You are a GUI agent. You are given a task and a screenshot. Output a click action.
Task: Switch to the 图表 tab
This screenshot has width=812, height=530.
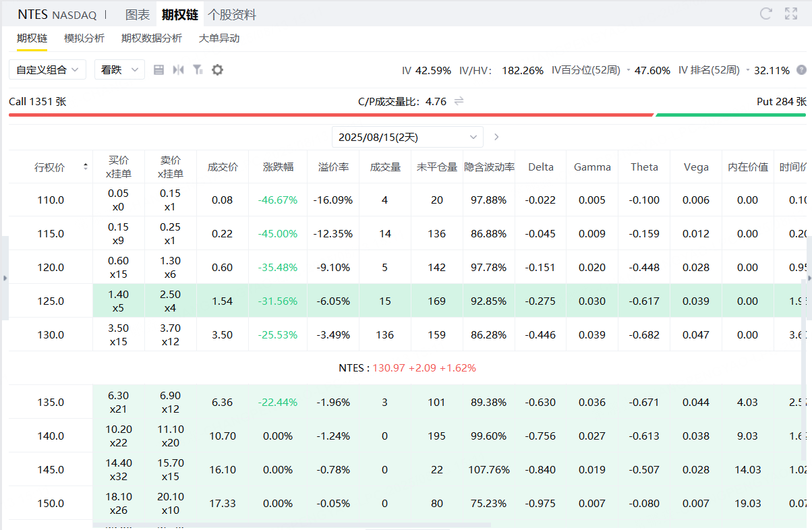click(138, 14)
